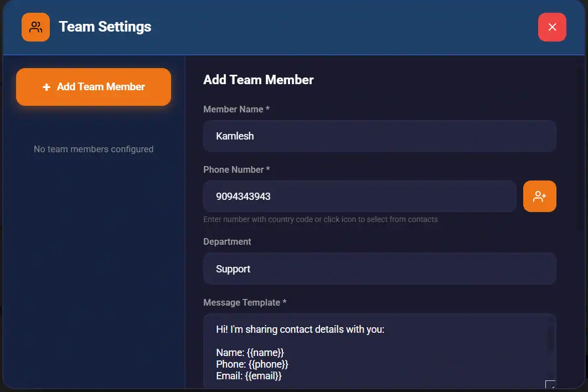
Task: Click the country code hint text
Action: (320, 219)
